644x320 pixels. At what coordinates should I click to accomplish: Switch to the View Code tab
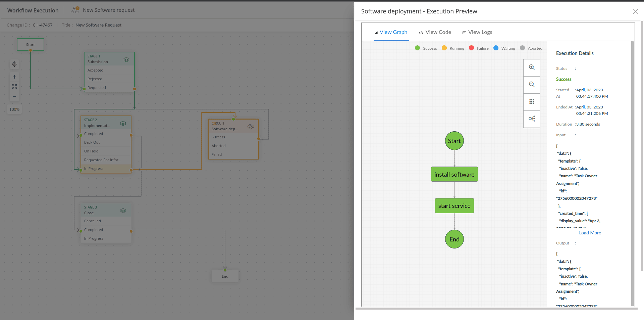435,32
